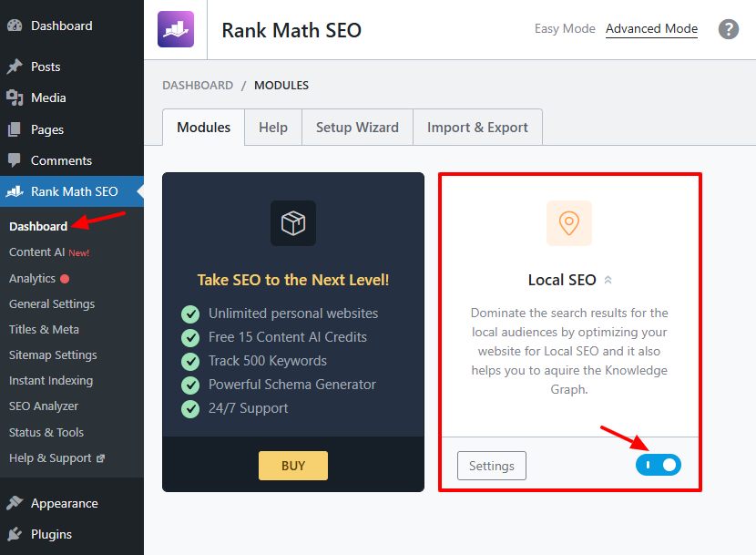Click the check icon beside Unlimited personal websites
Viewport: 756px width, 555px height.
click(x=190, y=314)
